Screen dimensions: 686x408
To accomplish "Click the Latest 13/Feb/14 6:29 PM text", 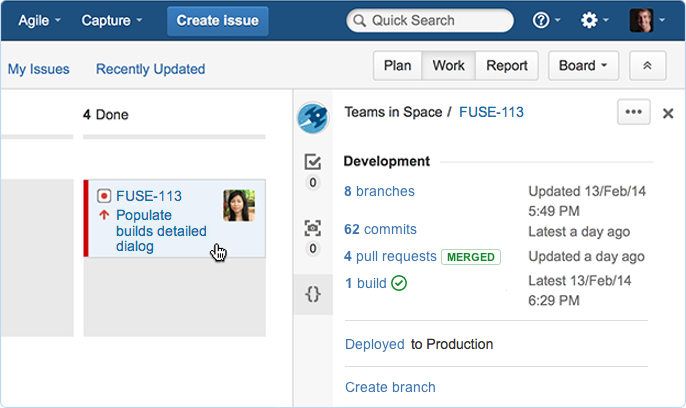I will coord(580,290).
